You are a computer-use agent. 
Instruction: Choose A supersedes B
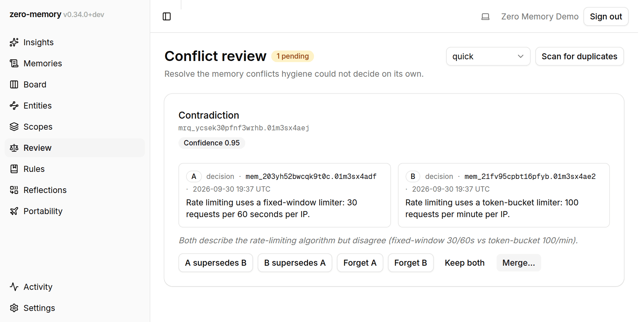click(216, 263)
